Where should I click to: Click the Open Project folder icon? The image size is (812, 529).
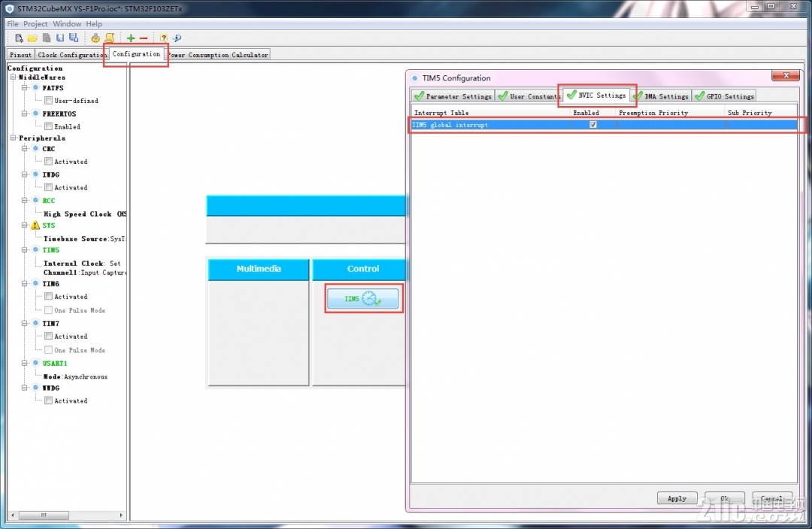tap(32, 38)
